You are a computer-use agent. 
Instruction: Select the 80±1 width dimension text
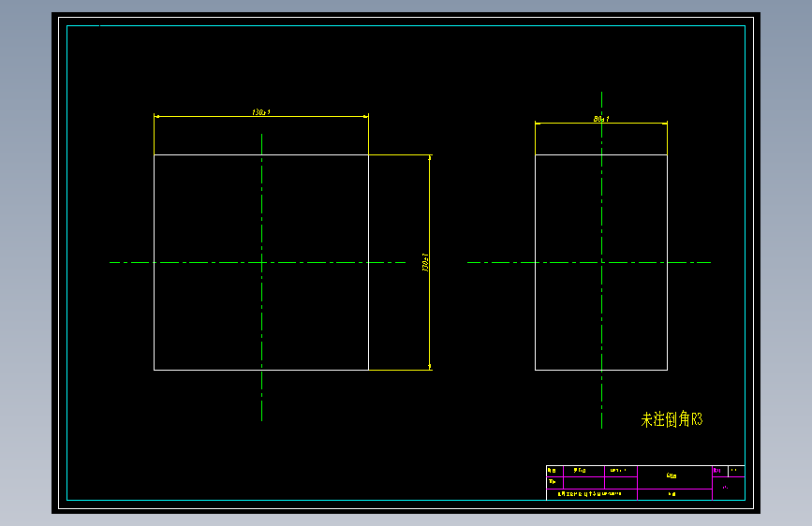(x=601, y=119)
